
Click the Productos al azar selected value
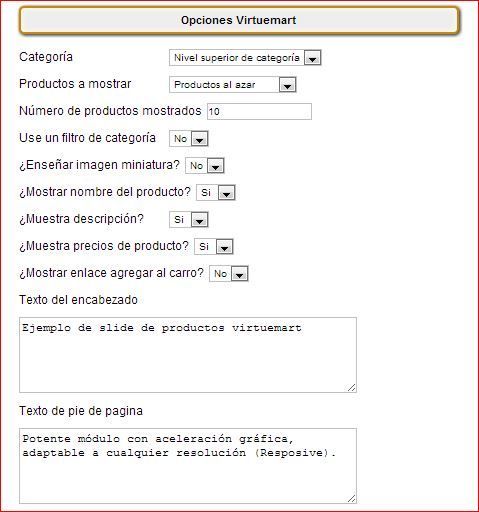pos(215,85)
